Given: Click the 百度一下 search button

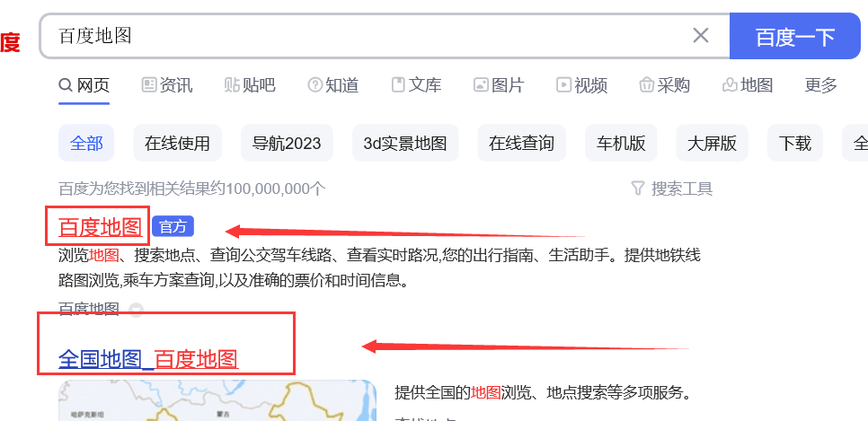Looking at the screenshot, I should (x=795, y=36).
